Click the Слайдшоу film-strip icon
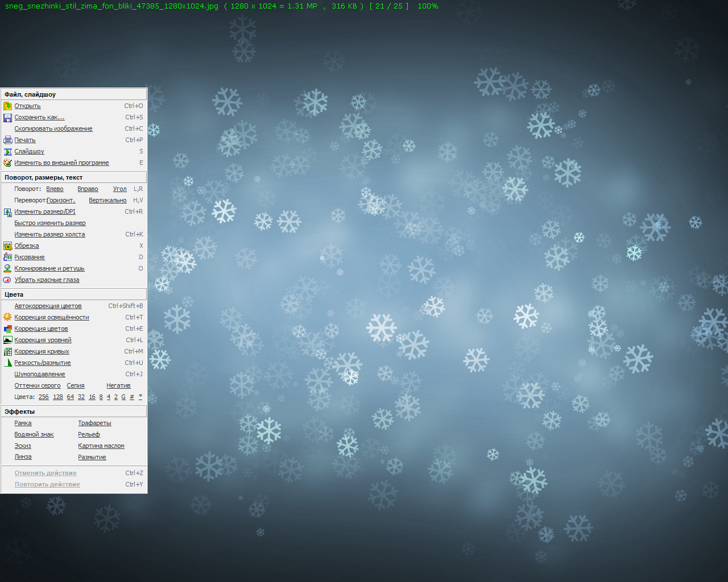Image resolution: width=728 pixels, height=582 pixels. [x=7, y=152]
